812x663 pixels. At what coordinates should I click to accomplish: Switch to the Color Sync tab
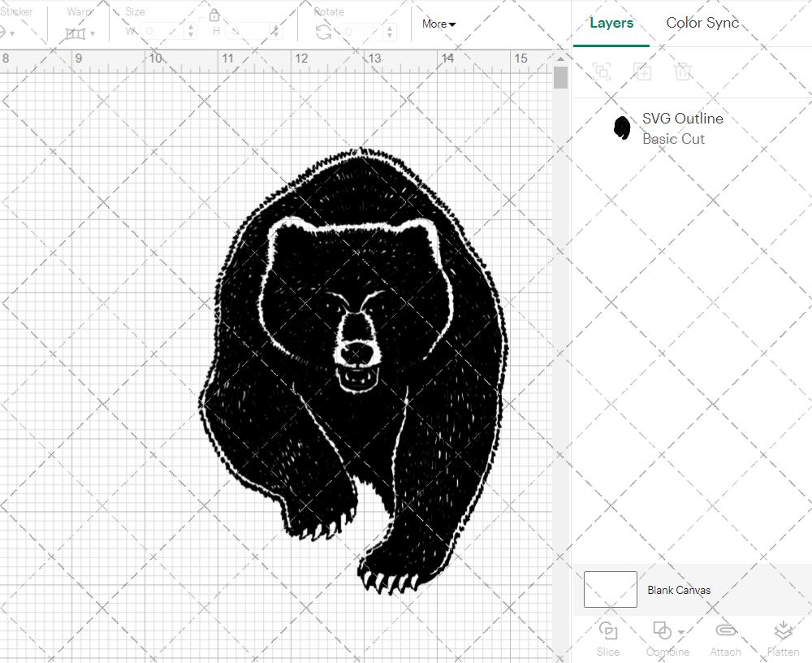pyautogui.click(x=702, y=23)
